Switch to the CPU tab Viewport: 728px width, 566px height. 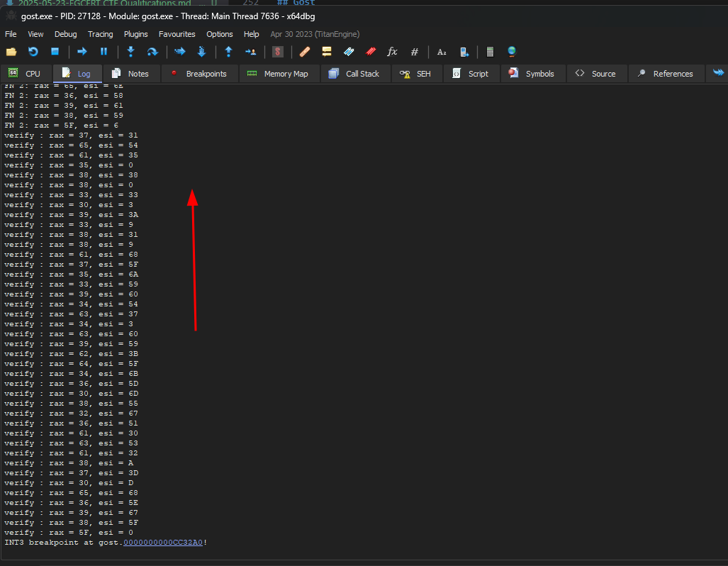tap(25, 74)
